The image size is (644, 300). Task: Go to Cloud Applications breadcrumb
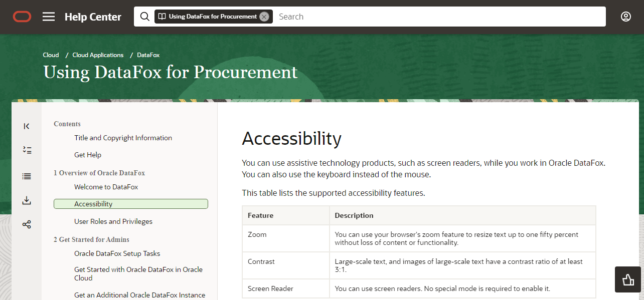(x=98, y=55)
